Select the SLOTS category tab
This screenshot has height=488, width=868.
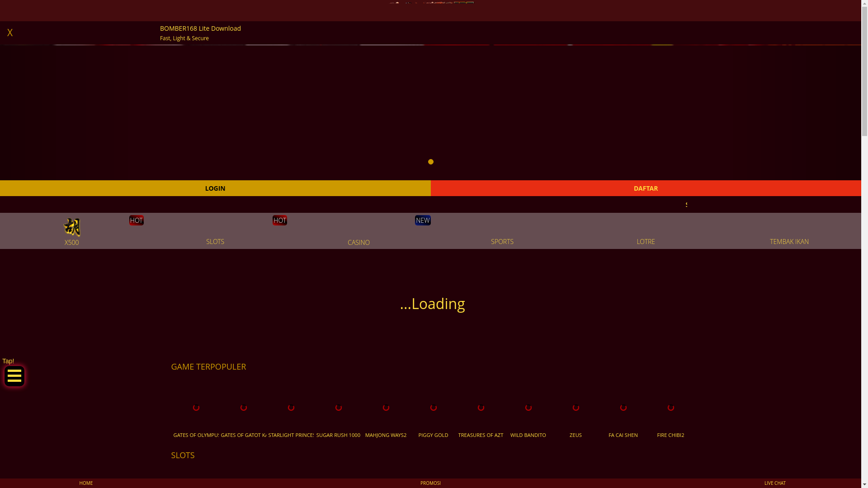[x=215, y=241]
